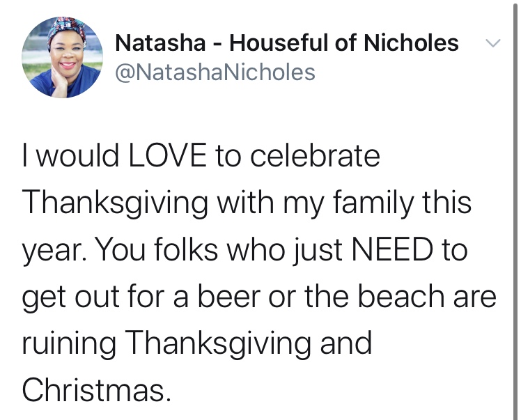Open the 'Natasha - Houseful of Nicholes' profile name

[286, 43]
